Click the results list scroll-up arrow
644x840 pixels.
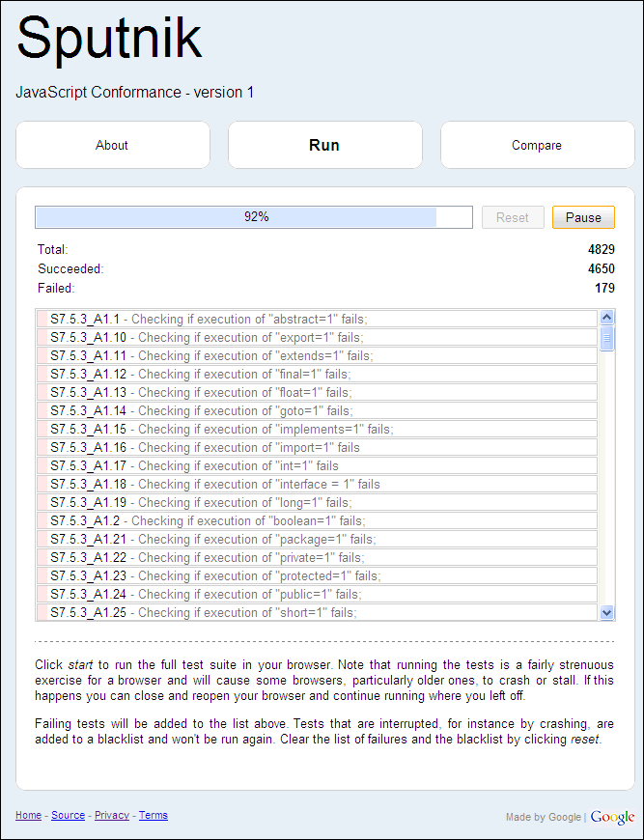coord(606,317)
